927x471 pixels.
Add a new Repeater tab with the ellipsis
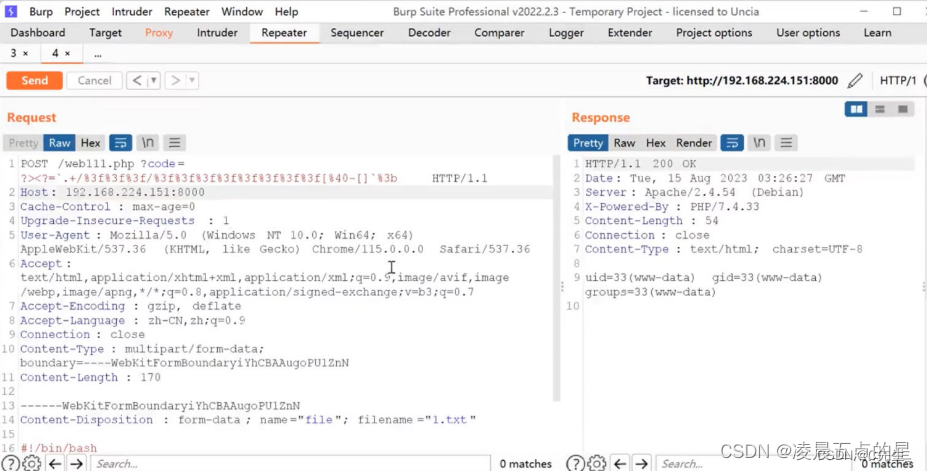(x=98, y=54)
